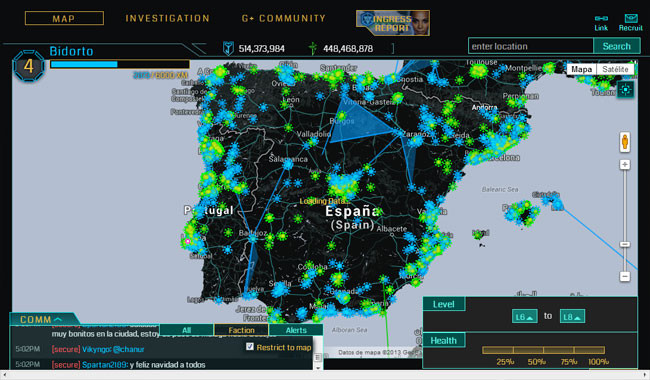This screenshot has width=650, height=380.
Task: Click the horizontal scrollbar left arrow
Action: pos(4,374)
